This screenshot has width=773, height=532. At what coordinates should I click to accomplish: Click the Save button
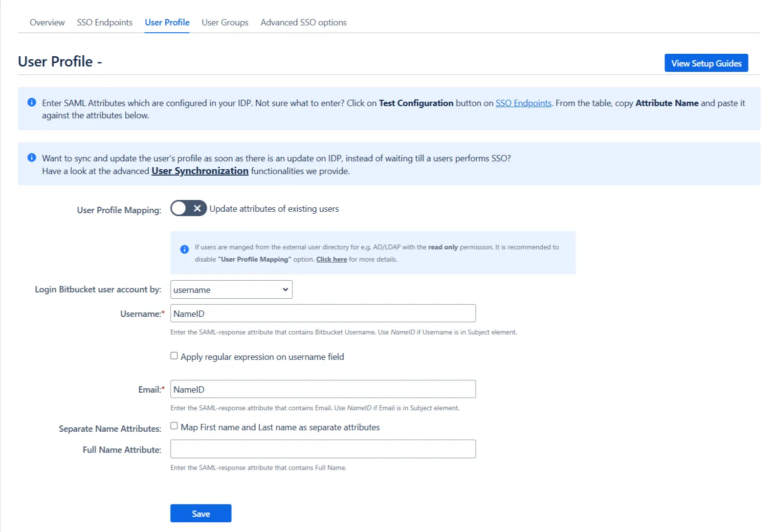[200, 513]
